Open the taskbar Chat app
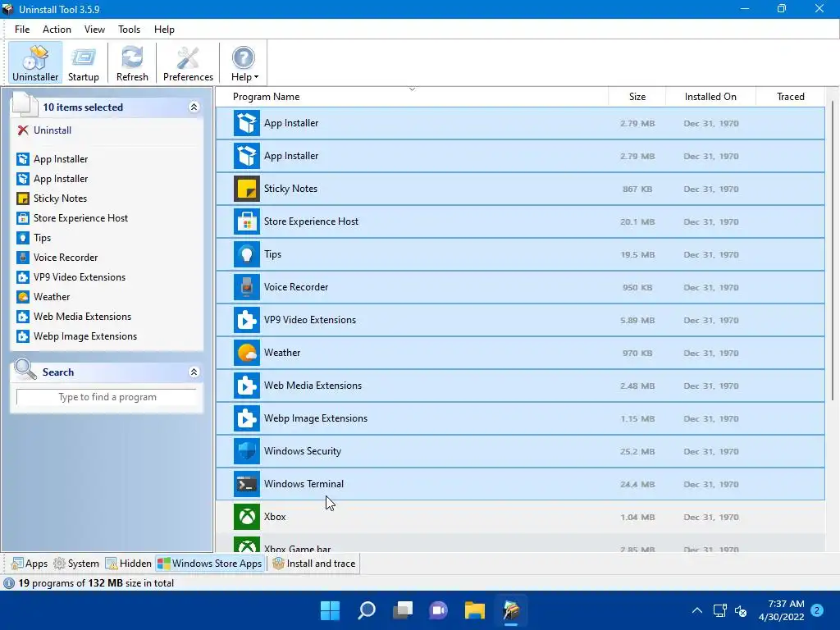 (x=438, y=610)
